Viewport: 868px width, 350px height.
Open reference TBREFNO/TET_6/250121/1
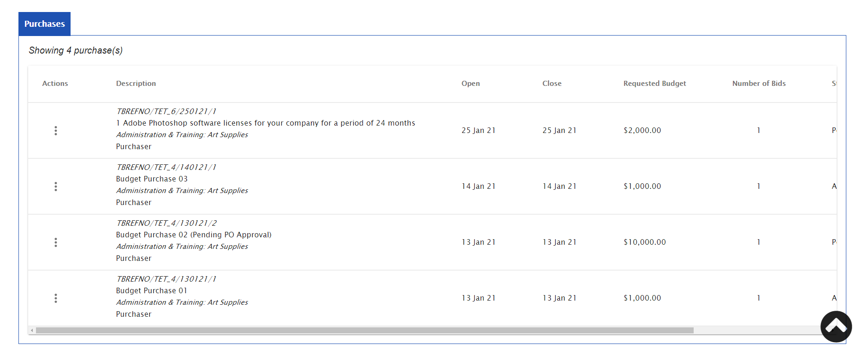tap(166, 111)
